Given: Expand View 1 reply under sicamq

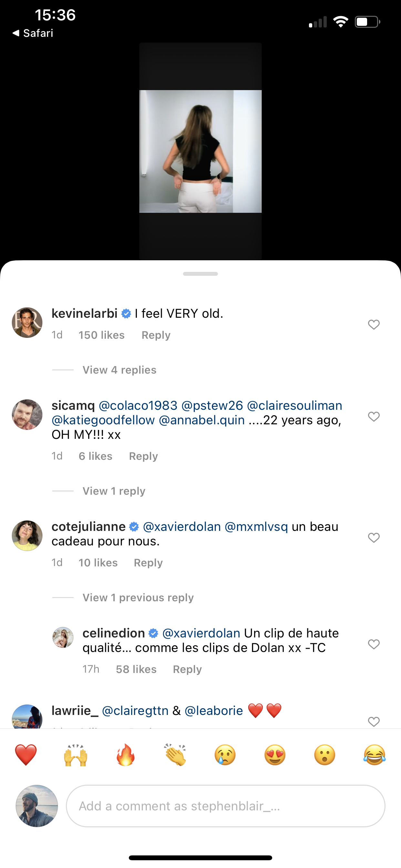Looking at the screenshot, I should click(x=114, y=491).
